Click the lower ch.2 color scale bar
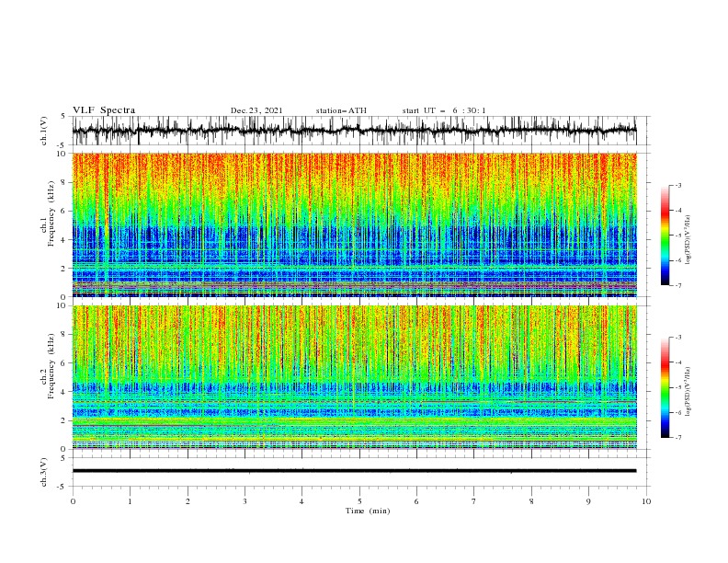The height and width of the screenshot is (563, 728). point(665,387)
